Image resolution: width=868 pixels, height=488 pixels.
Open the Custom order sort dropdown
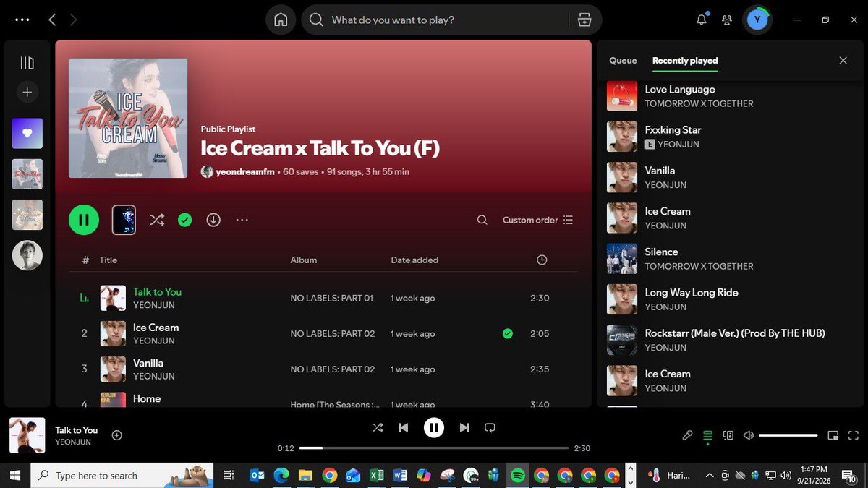[538, 220]
